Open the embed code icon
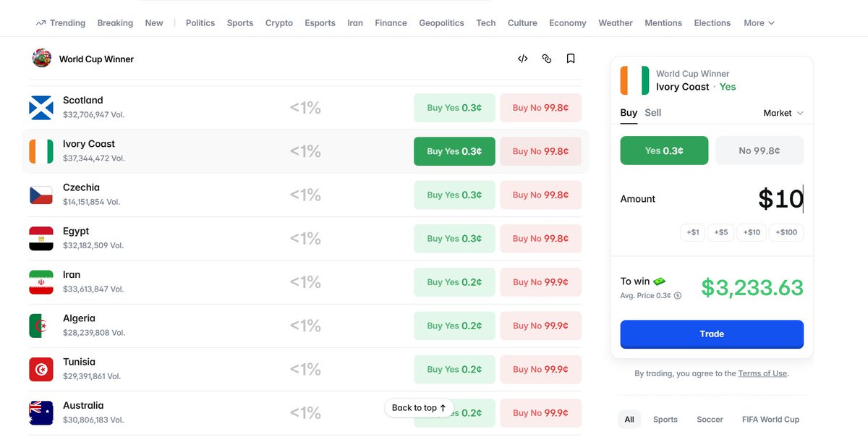 [522, 59]
